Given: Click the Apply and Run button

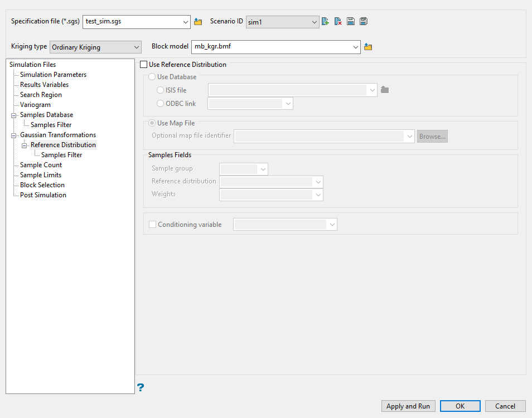Looking at the screenshot, I should [x=408, y=406].
